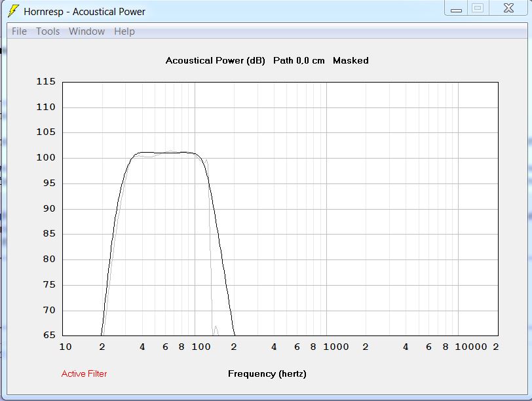Open the Window menu
The height and width of the screenshot is (401, 532).
tap(87, 31)
